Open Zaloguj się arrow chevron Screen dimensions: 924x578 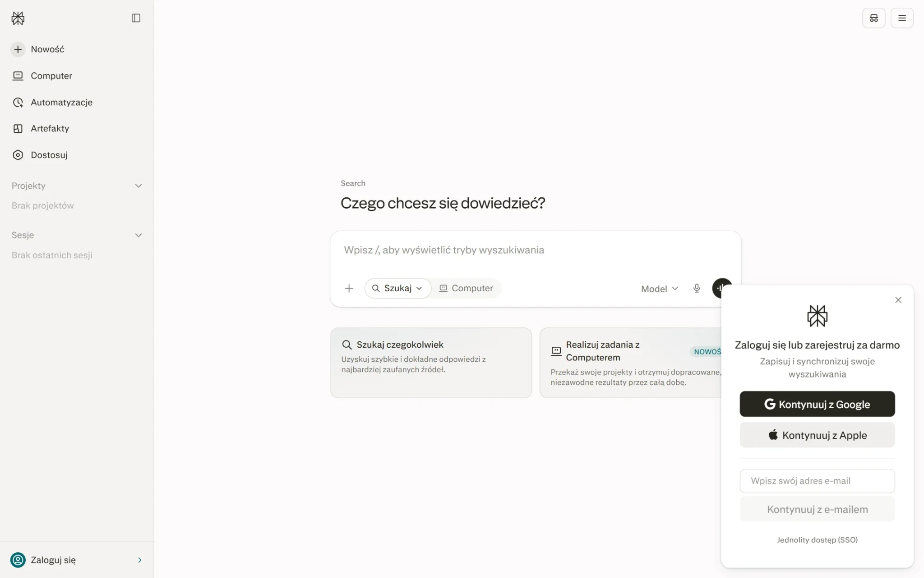[x=140, y=560]
